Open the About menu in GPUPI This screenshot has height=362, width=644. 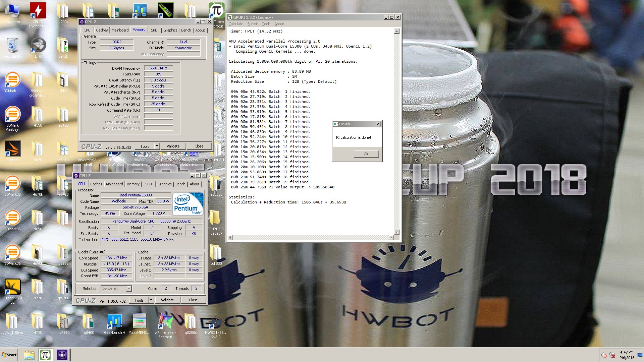point(279,24)
